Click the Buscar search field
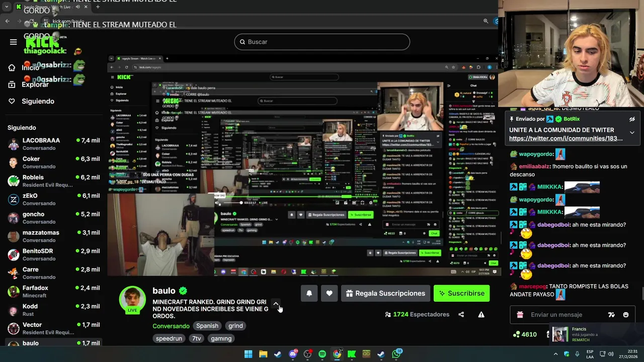 [x=322, y=42]
